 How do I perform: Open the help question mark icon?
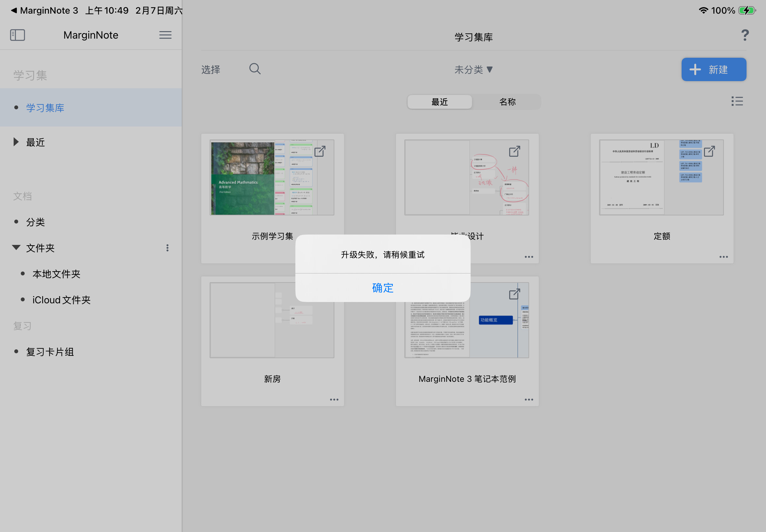(x=745, y=35)
